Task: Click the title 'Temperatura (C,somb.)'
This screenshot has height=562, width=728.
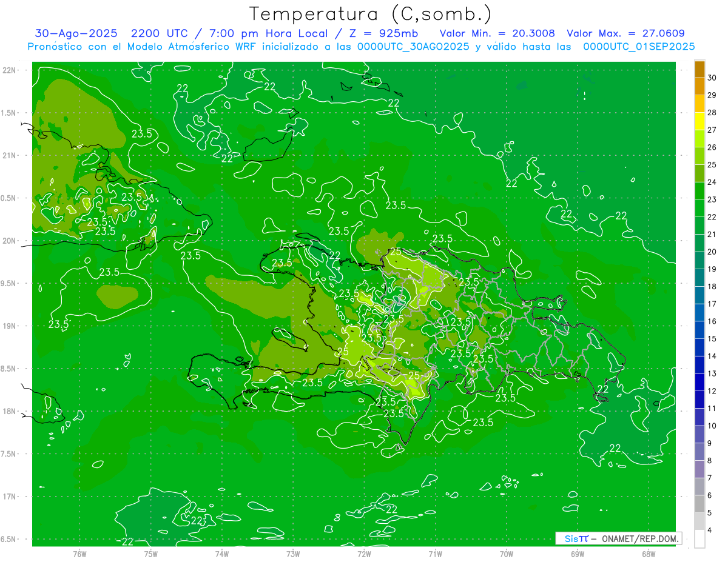Action: pyautogui.click(x=371, y=15)
